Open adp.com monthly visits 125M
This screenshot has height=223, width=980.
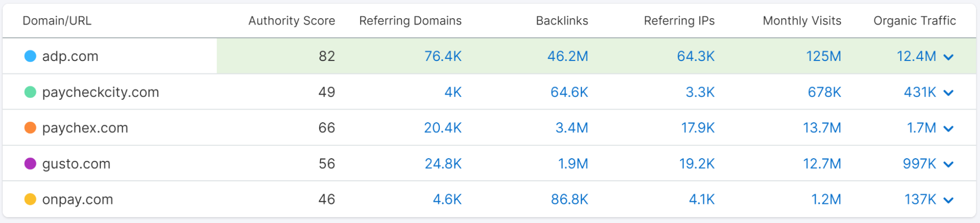[x=824, y=56]
